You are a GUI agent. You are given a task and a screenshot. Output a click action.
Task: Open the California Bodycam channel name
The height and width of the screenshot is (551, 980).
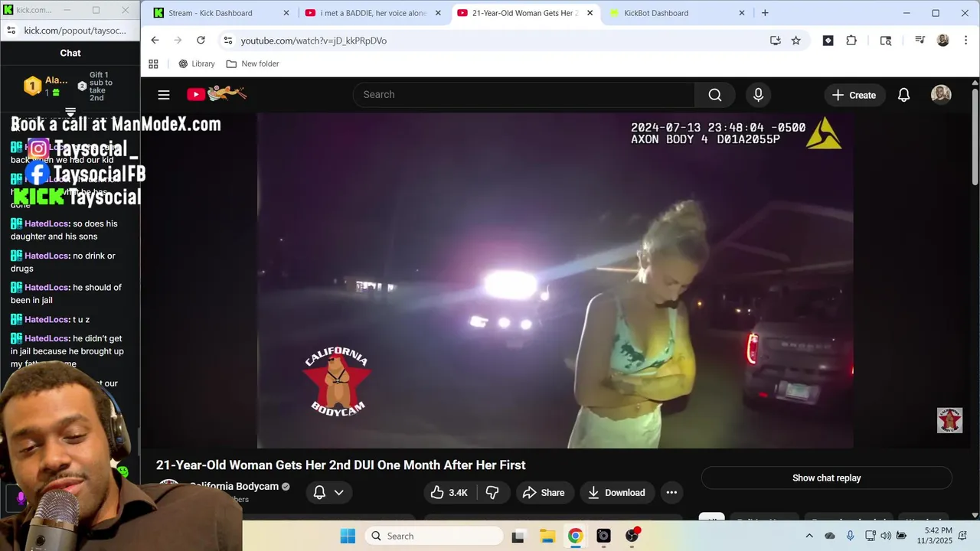tap(234, 487)
